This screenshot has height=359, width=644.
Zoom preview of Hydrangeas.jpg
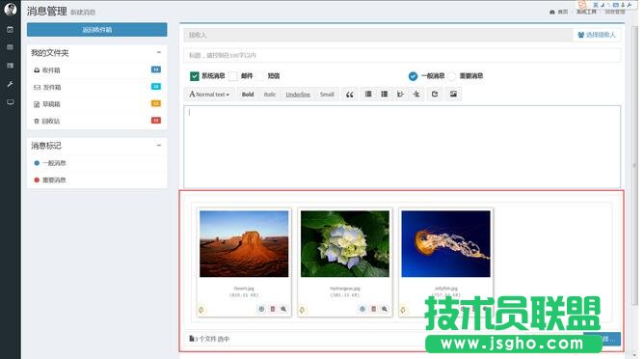[385, 309]
